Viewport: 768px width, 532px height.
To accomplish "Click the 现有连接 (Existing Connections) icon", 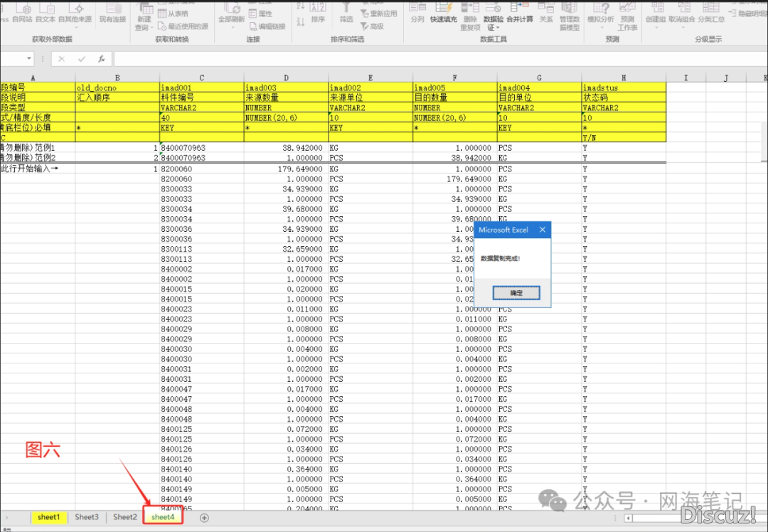I will pos(112,14).
